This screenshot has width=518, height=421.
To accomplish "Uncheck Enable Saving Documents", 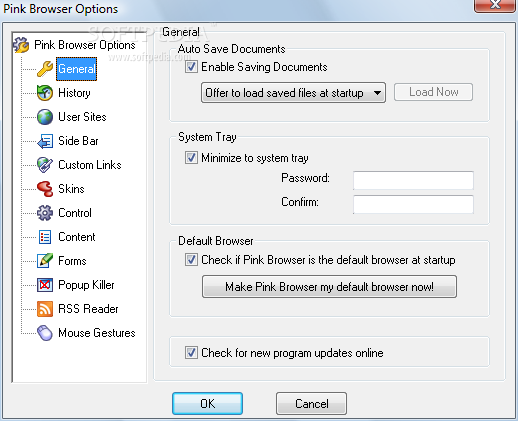I will click(191, 67).
